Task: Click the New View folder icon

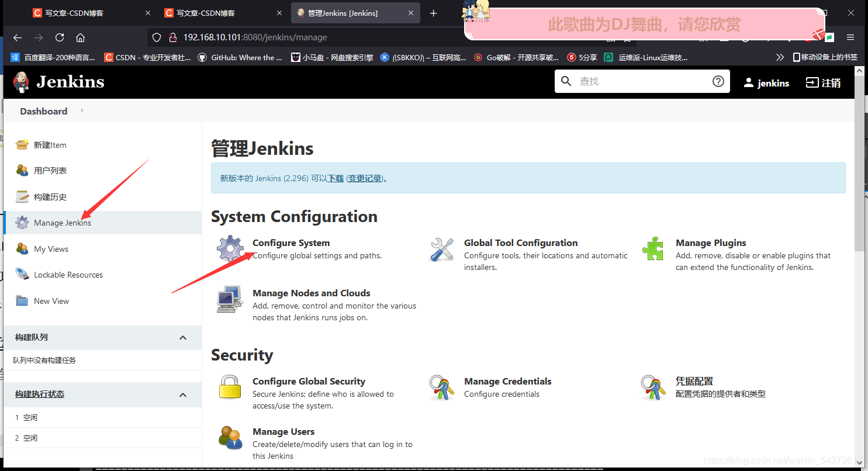Action: (x=22, y=301)
